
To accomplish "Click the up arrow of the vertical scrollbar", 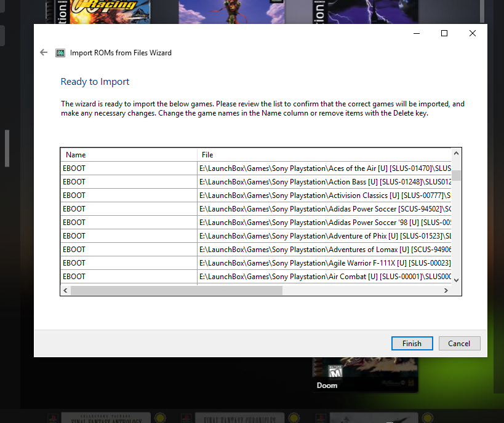I will [x=456, y=153].
